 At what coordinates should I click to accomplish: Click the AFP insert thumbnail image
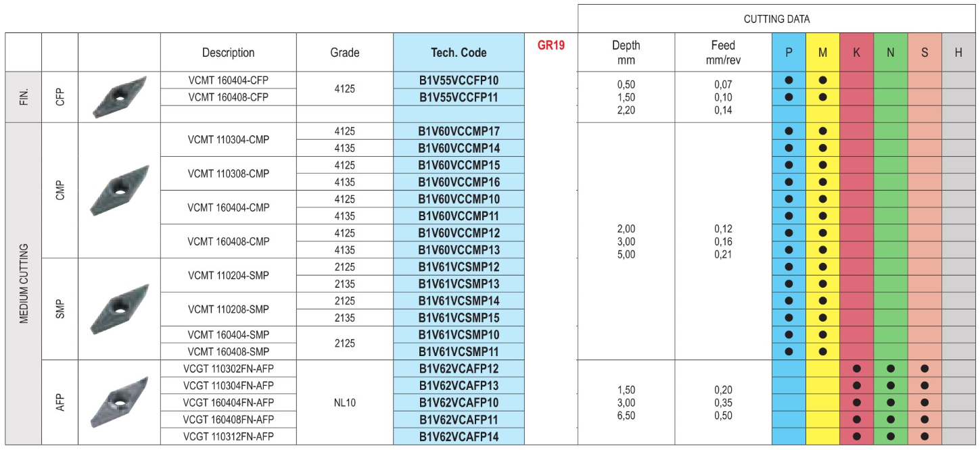tap(119, 402)
